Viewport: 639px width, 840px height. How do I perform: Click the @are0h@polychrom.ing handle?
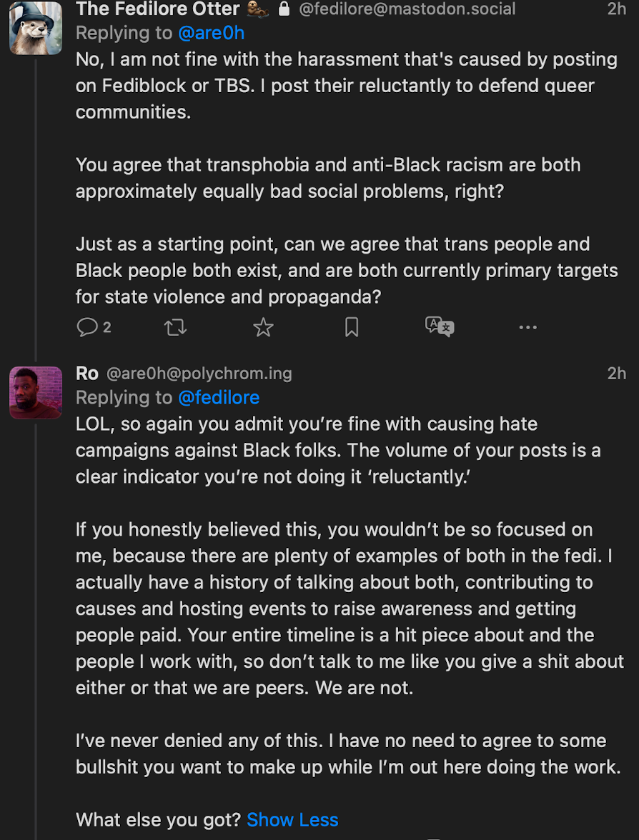199,373
